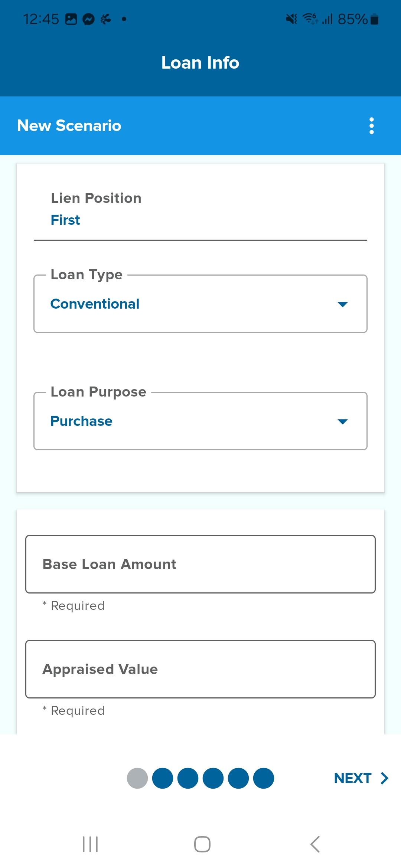
Task: Expand the Loan Purpose dropdown arrow
Action: click(x=342, y=421)
